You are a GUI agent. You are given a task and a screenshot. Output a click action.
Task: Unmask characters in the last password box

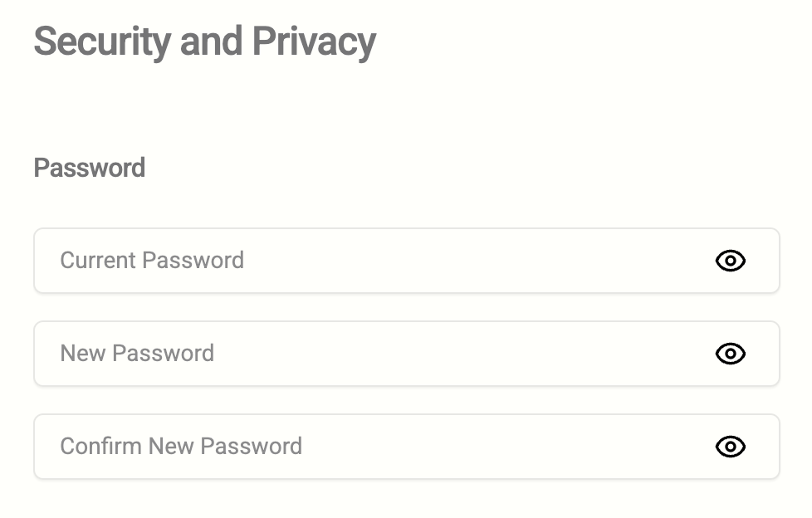click(x=730, y=447)
